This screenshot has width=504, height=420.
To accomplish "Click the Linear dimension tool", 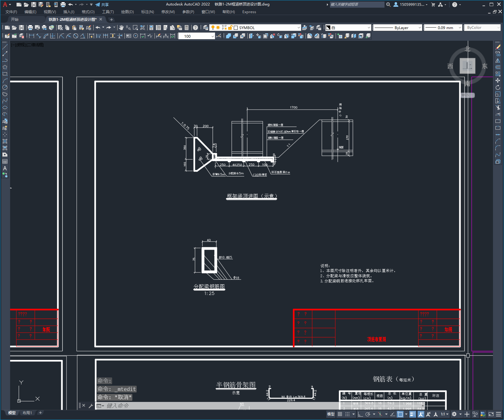I will (31, 36).
